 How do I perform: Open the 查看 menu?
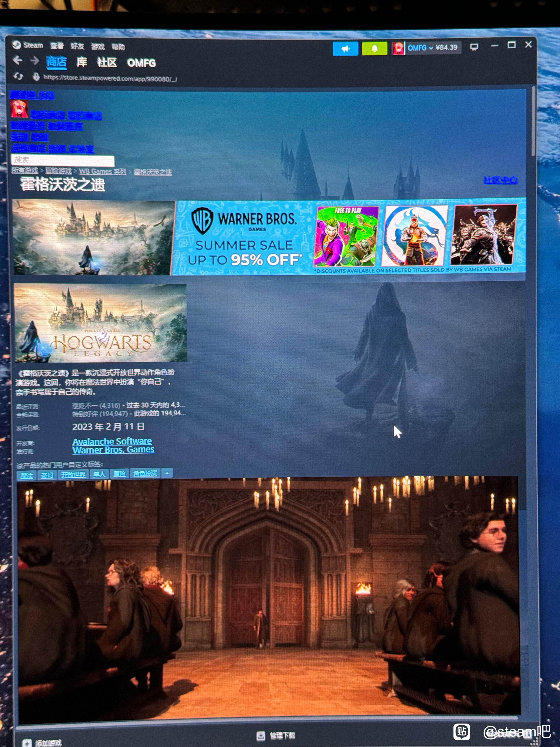[x=57, y=46]
